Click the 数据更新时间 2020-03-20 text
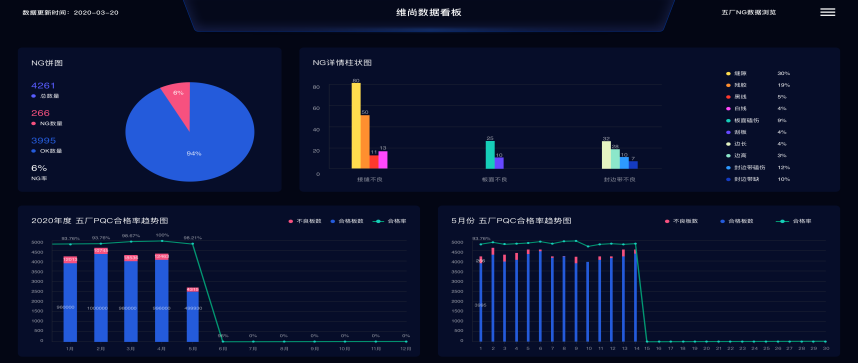The image size is (859, 363). click(70, 12)
